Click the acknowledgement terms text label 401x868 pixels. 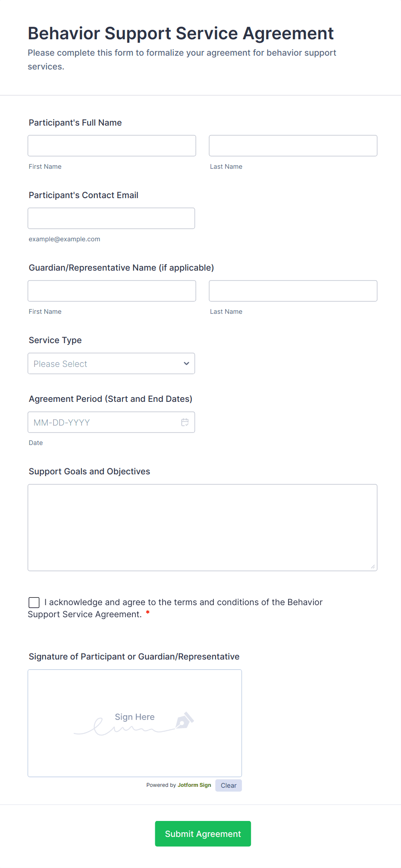click(175, 608)
